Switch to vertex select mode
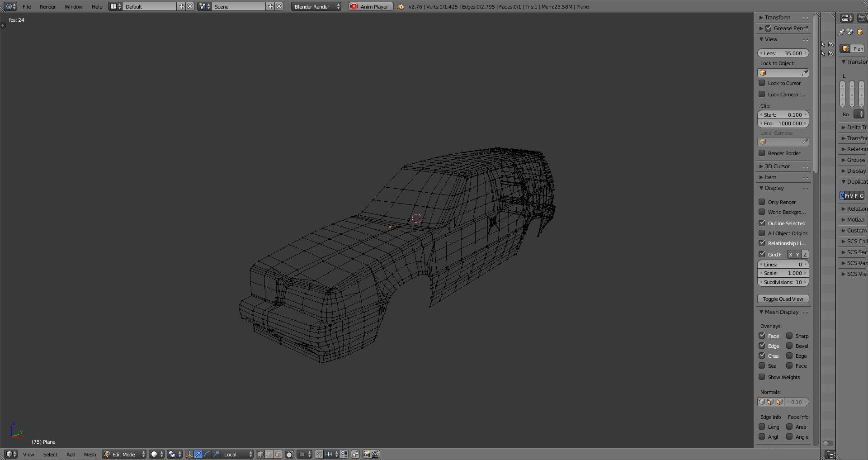Screen dimensions: 868x460 pos(260,454)
